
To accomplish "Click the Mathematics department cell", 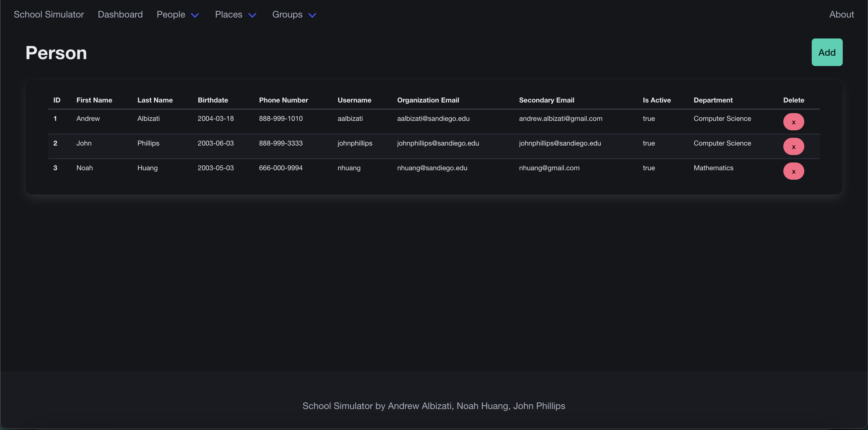I will tap(713, 168).
